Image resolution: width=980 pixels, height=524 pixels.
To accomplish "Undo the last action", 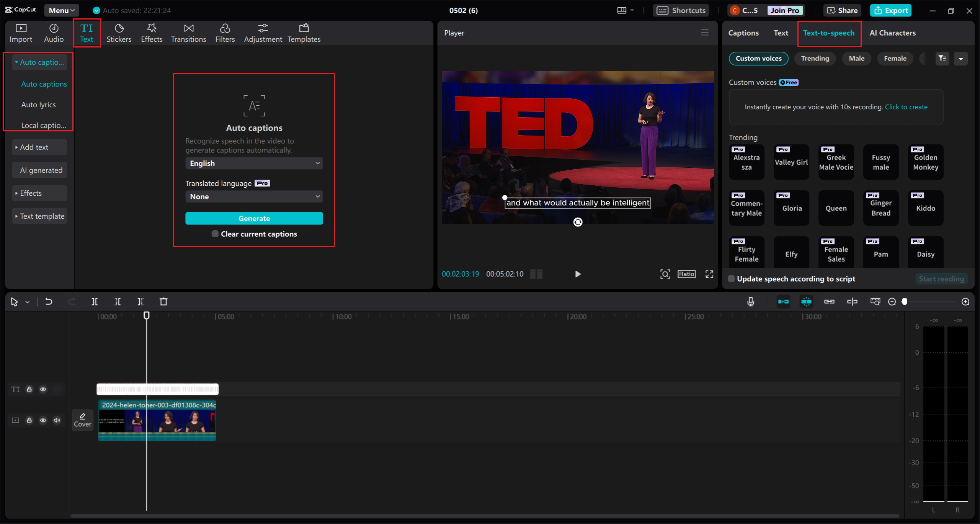I will (49, 301).
